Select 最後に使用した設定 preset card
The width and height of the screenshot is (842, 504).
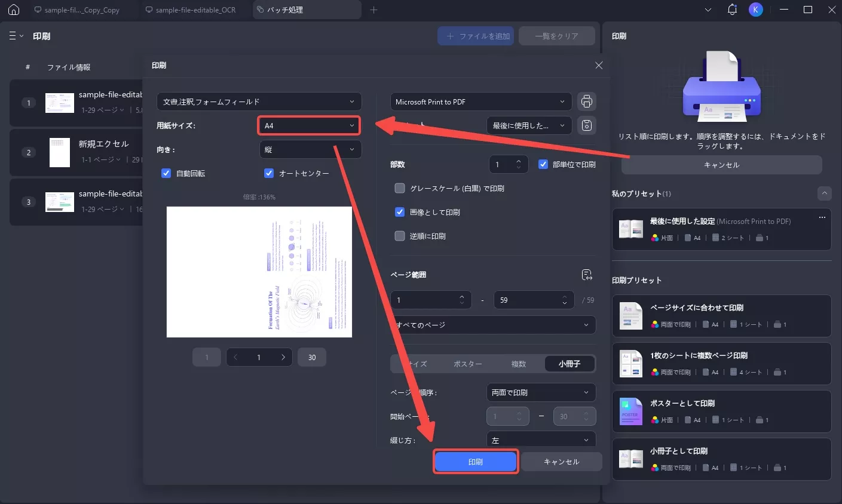click(x=722, y=229)
